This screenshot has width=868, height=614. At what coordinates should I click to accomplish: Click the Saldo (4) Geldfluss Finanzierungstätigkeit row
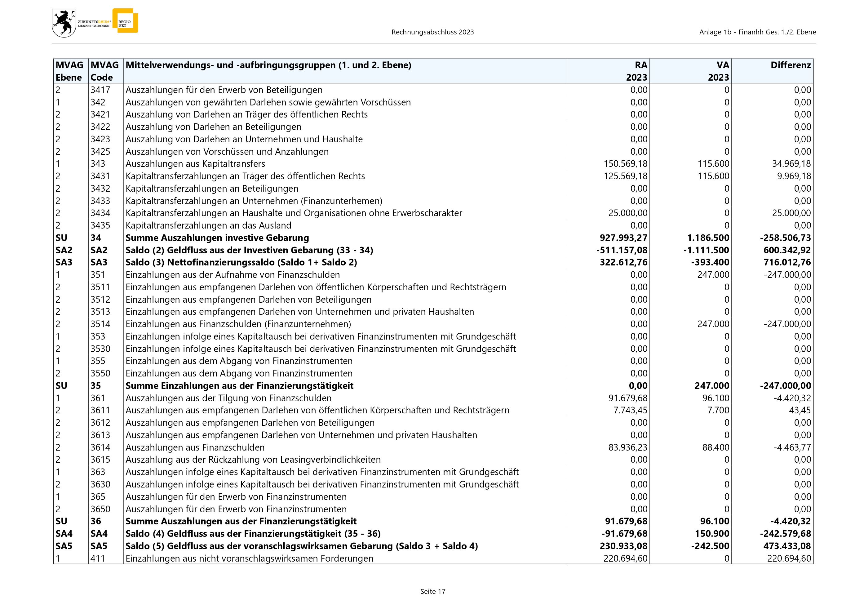tap(253, 534)
